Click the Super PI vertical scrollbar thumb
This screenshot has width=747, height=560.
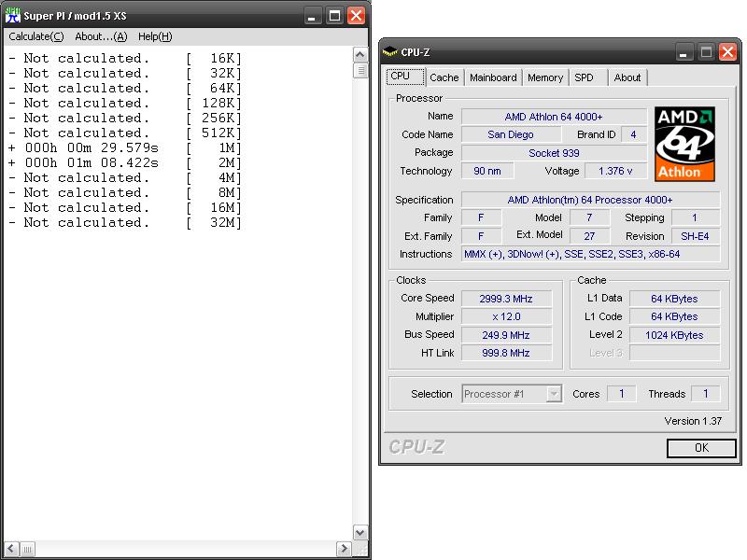(x=360, y=71)
